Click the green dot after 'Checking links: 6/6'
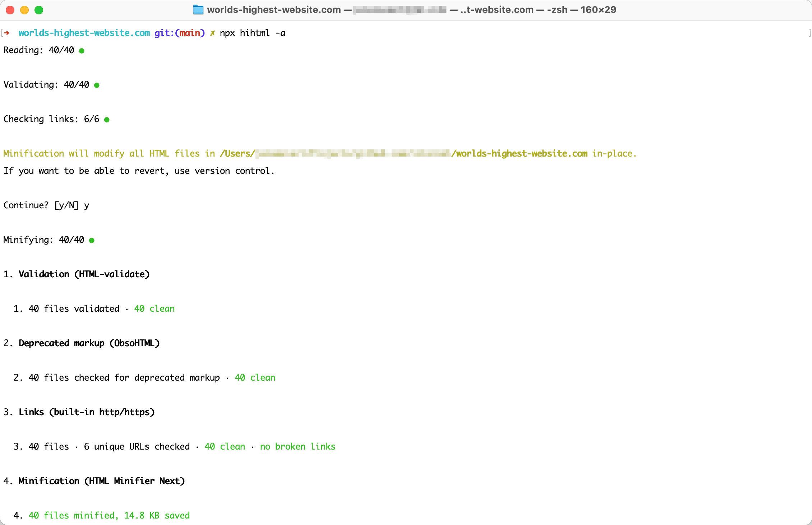This screenshot has height=525, width=812. pos(107,120)
